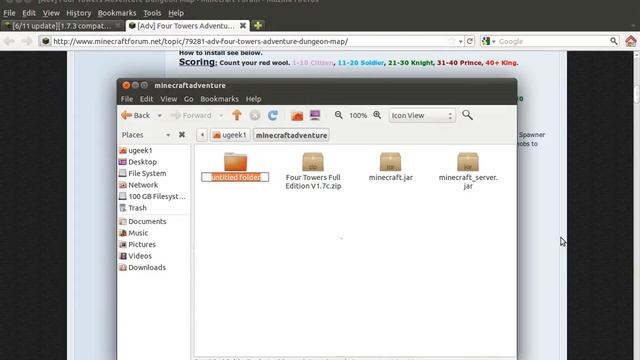The height and width of the screenshot is (360, 640).
Task: Open the Back history dropdown arrow
Action: tap(160, 116)
